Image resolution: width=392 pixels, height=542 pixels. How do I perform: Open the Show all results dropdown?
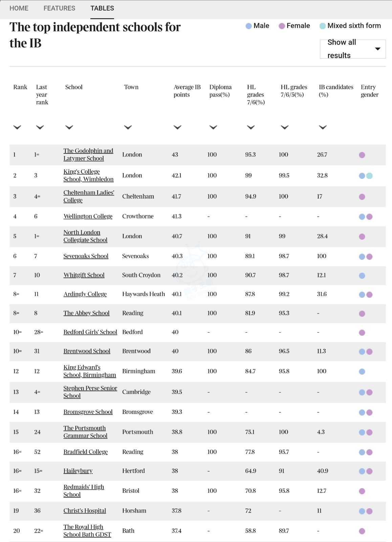352,49
